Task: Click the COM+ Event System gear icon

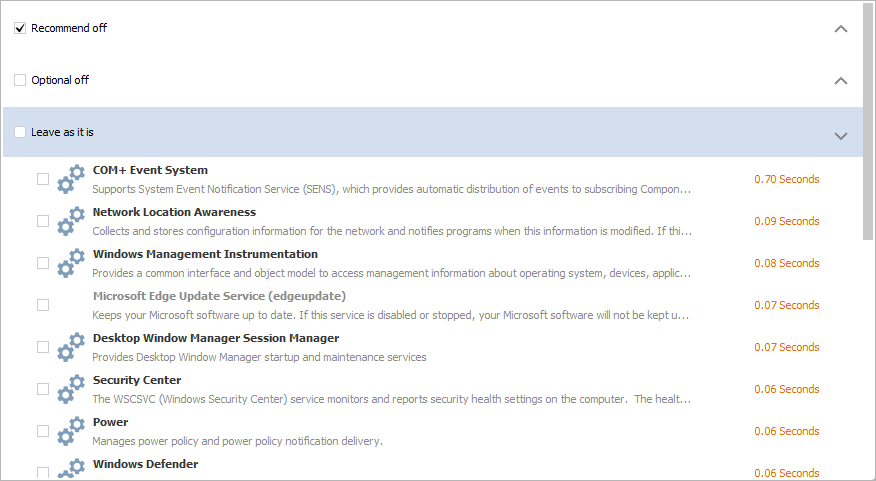Action: [71, 179]
